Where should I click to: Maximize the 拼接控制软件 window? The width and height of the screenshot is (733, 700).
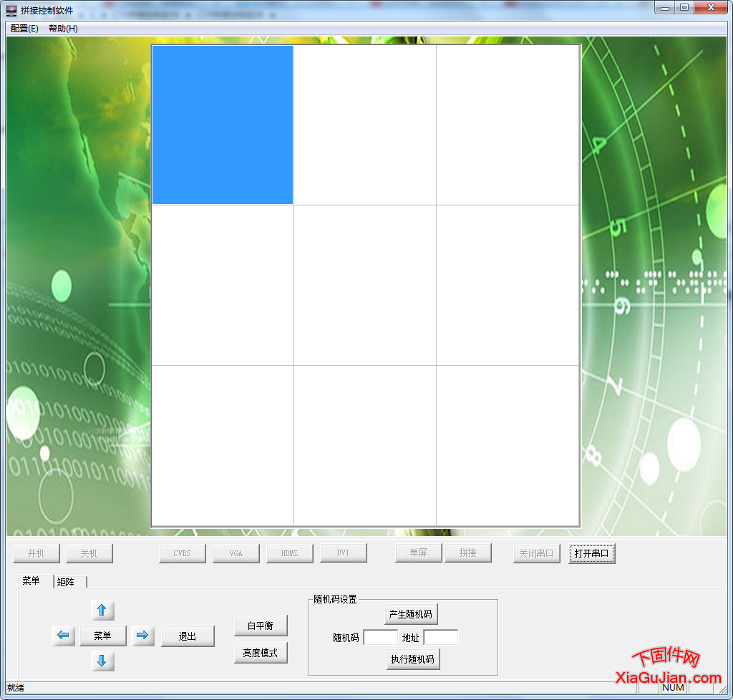click(x=684, y=7)
